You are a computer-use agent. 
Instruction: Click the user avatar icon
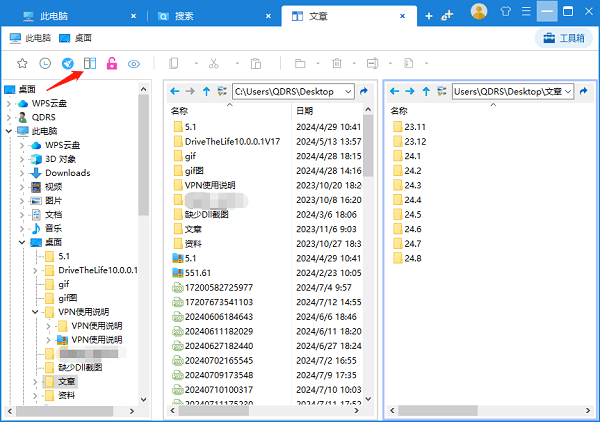click(479, 13)
